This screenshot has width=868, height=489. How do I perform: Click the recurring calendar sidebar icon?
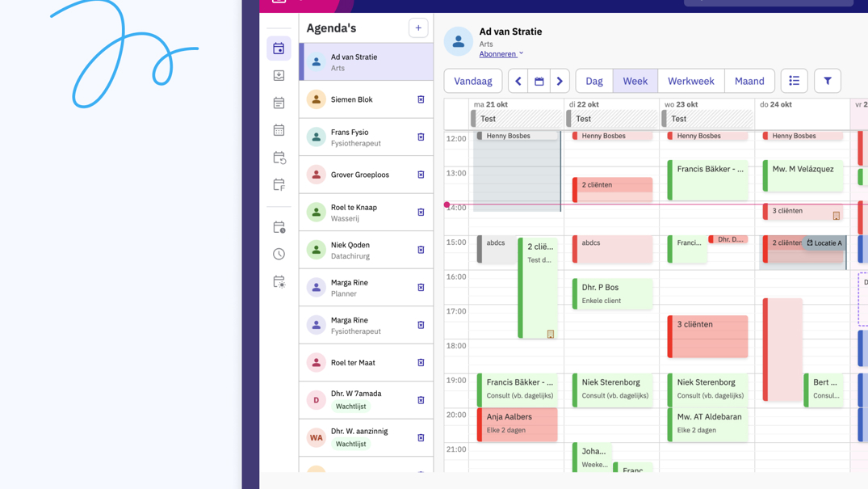(x=279, y=158)
